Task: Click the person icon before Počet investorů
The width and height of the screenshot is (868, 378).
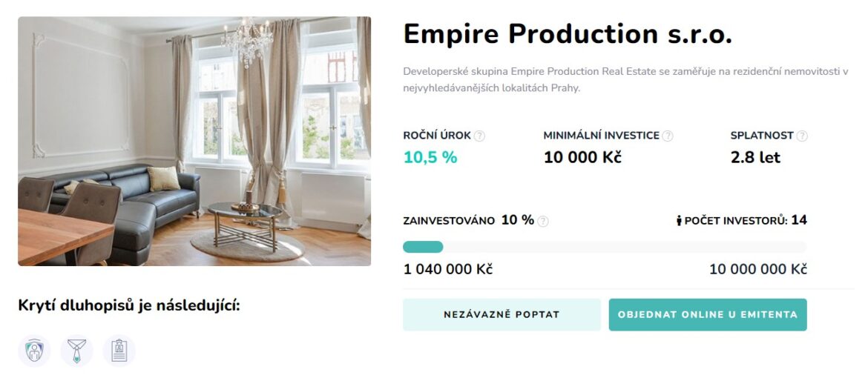Action: click(679, 221)
